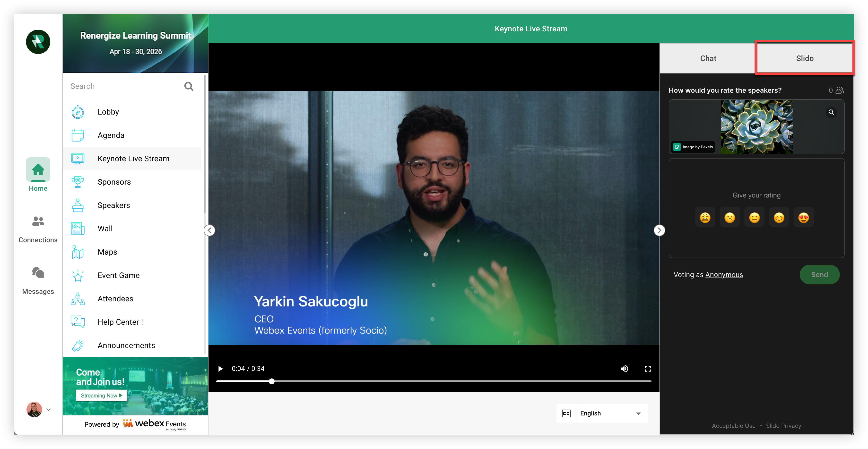Collapse the sidebar with left arrow

pos(209,230)
